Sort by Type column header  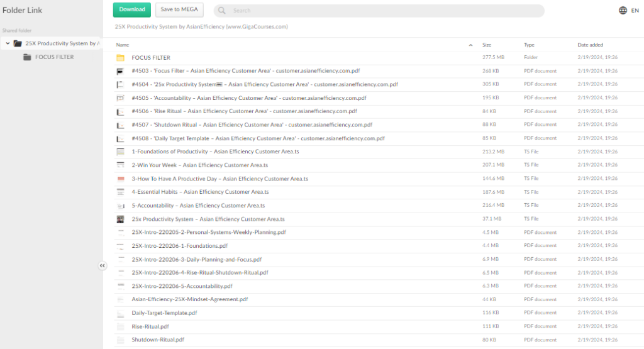529,45
